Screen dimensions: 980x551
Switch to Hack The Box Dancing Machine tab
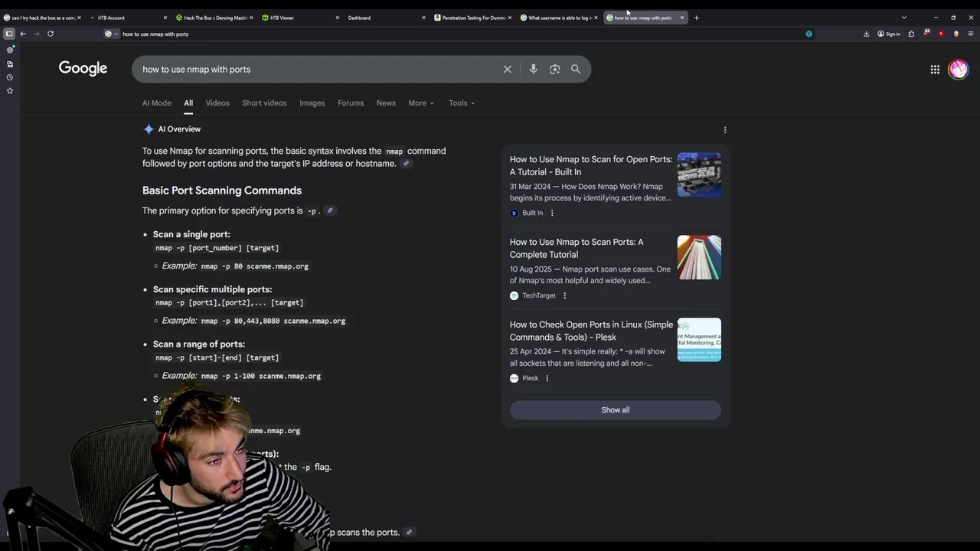[x=214, y=18]
